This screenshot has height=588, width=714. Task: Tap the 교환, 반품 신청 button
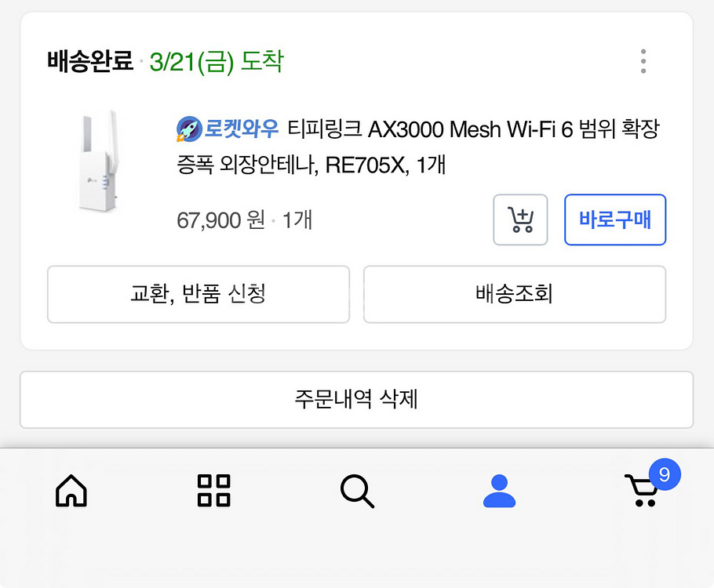click(199, 295)
